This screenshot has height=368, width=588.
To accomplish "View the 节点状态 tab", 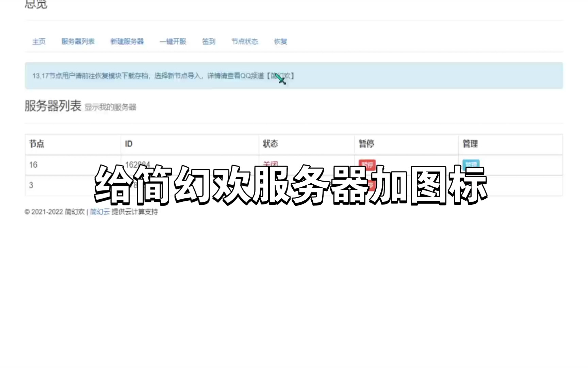I will tap(245, 42).
